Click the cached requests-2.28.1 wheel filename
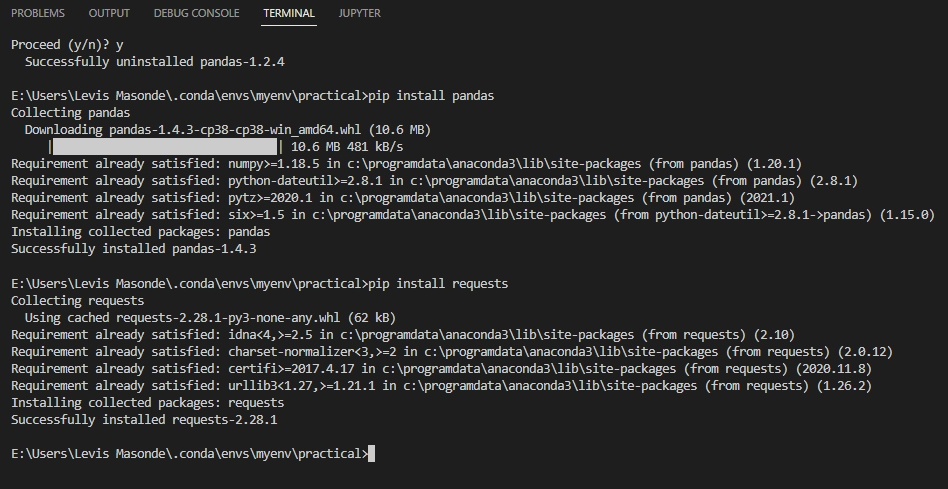 coord(229,318)
